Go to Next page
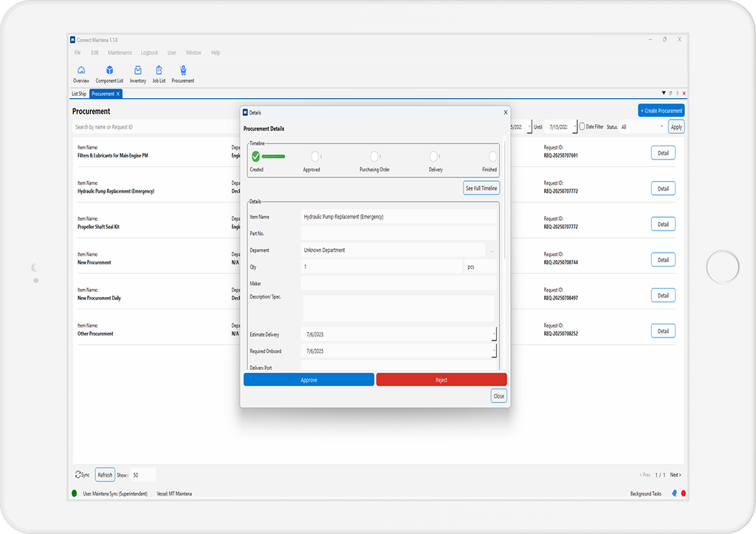756x534 pixels. coord(676,475)
